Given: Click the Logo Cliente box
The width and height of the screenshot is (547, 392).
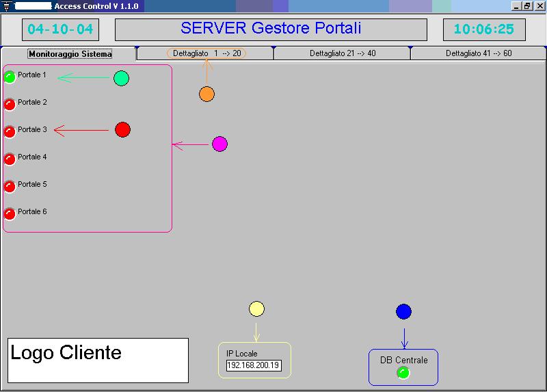Looking at the screenshot, I should [98, 361].
